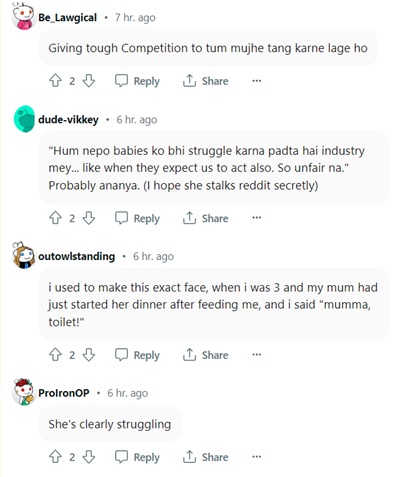Upvote Be_Lawgical's comment
Image resolution: width=399 pixels, height=477 pixels.
55,81
